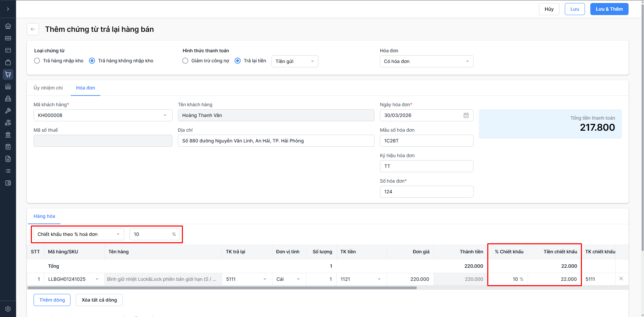
Task: Expand the 'Có hóa đơn' dropdown
Action: [426, 61]
